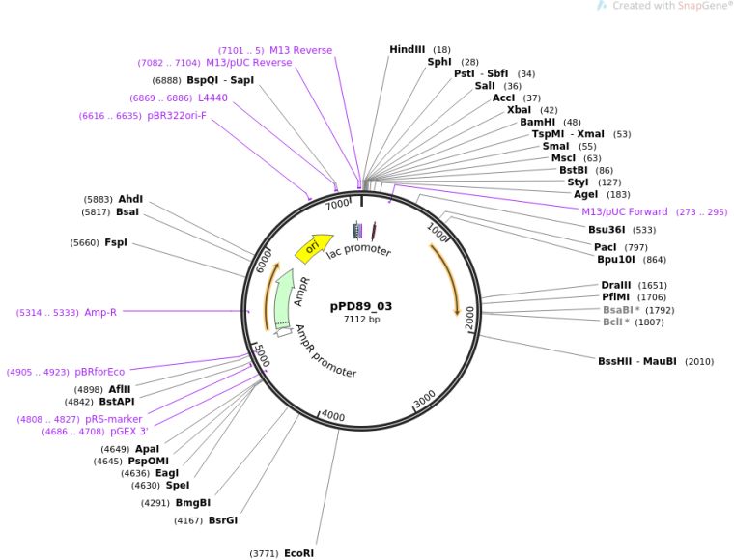The image size is (734, 560).
Task: Click the pPD89_03 plasmid name
Action: pyautogui.click(x=361, y=306)
